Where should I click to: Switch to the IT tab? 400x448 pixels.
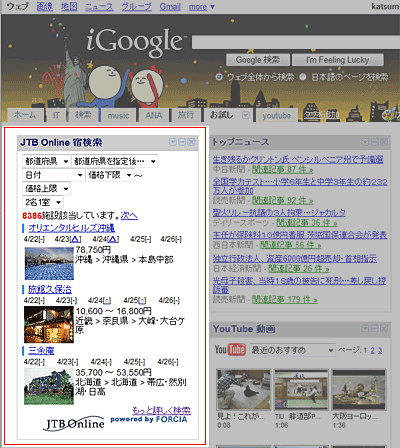click(56, 115)
